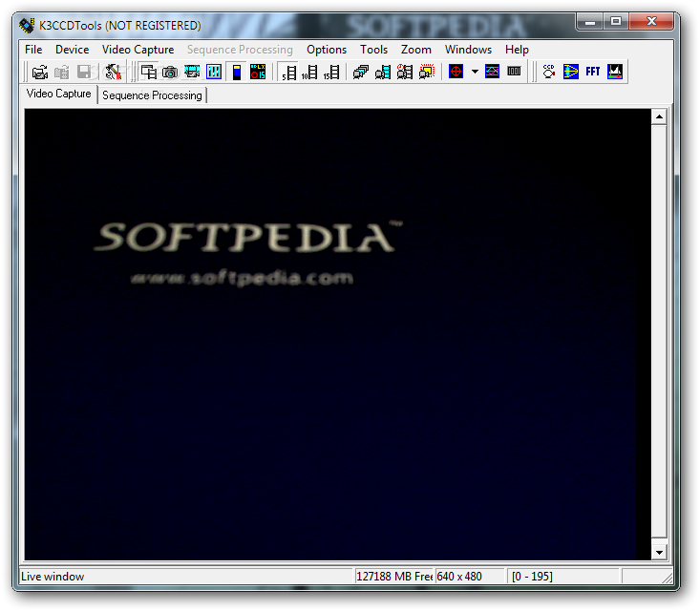This screenshot has width=700, height=611.
Task: Open the dropdown arrow beside the crosshair
Action: (475, 72)
